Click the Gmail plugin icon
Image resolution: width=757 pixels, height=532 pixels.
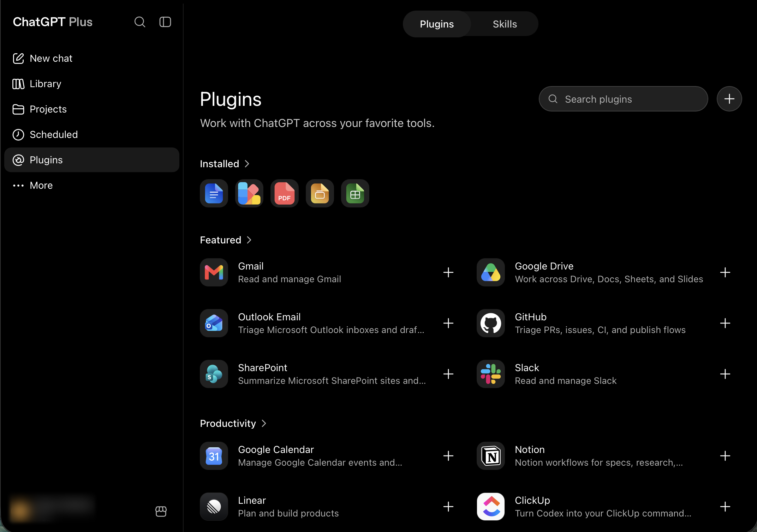214,272
